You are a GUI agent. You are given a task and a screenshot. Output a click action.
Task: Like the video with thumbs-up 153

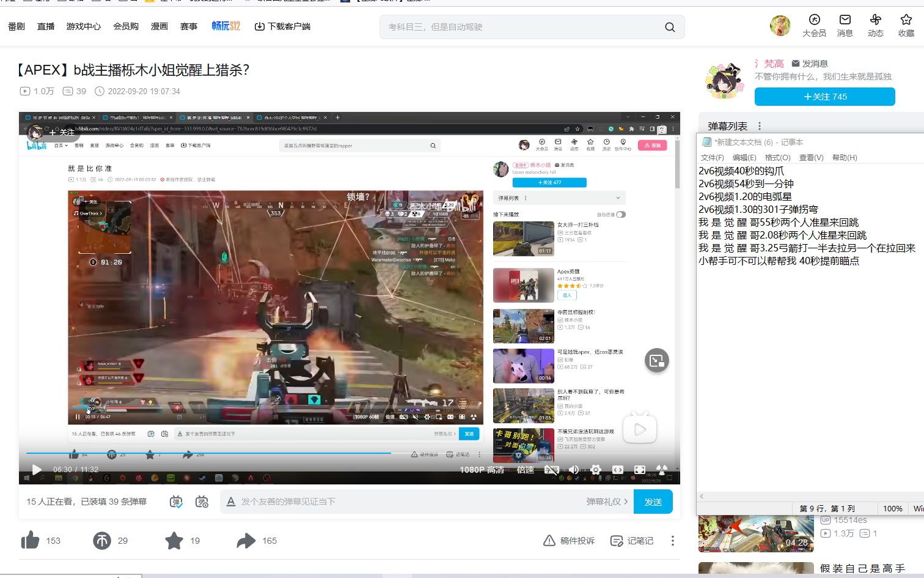tap(30, 541)
